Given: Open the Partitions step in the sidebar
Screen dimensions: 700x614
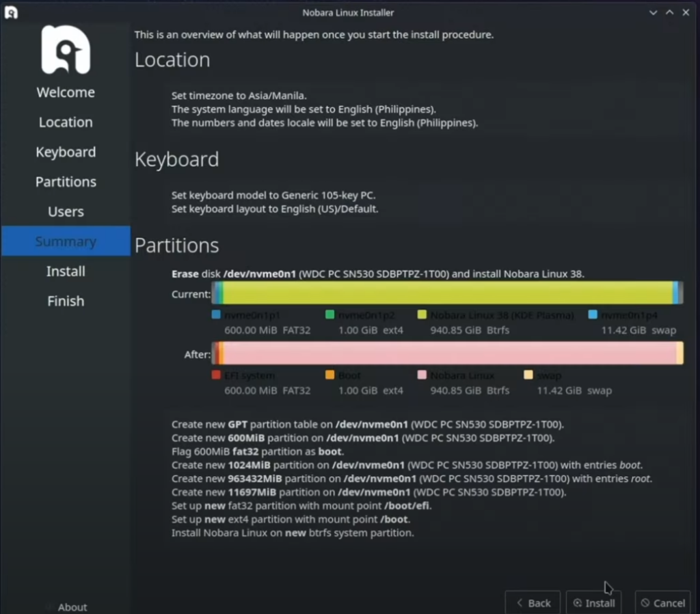Looking at the screenshot, I should (x=65, y=181).
